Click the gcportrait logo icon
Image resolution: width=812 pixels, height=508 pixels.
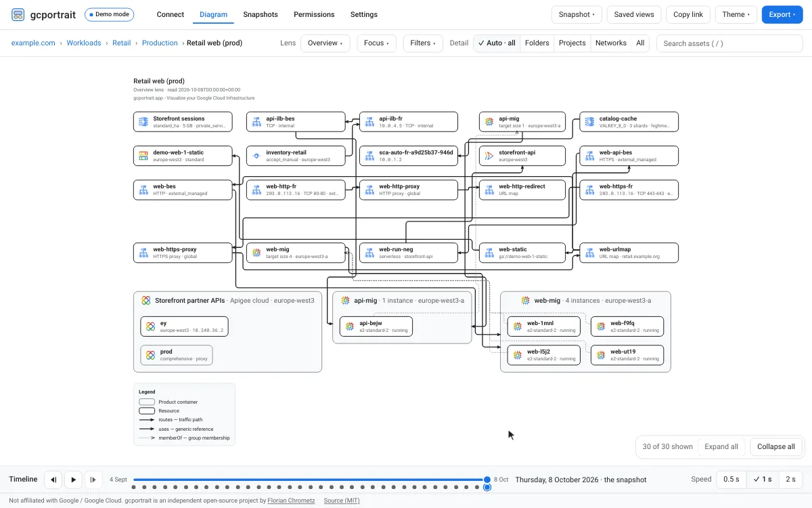click(18, 14)
